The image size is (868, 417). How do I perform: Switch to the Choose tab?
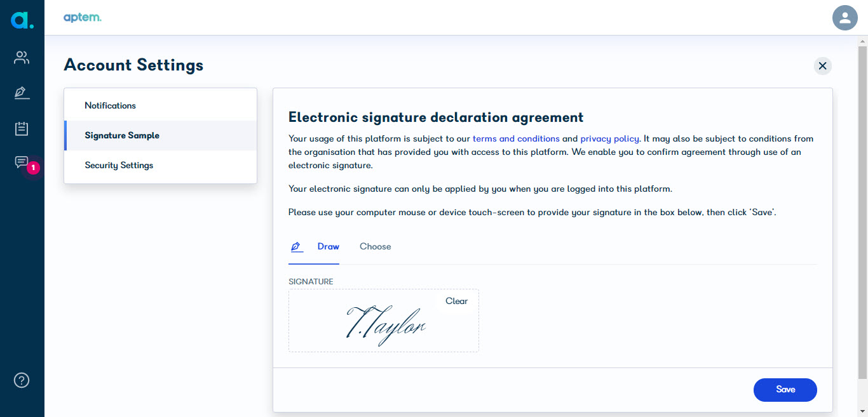376,246
